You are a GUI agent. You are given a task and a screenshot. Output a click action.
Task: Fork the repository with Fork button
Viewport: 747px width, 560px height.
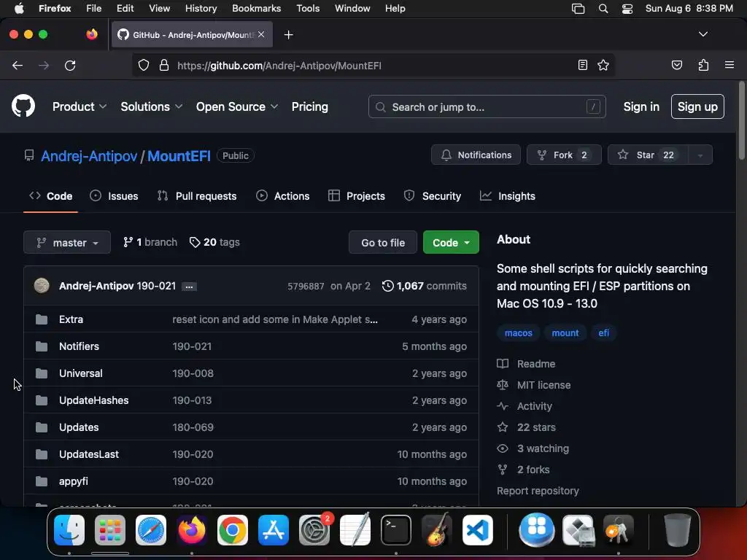coord(564,155)
